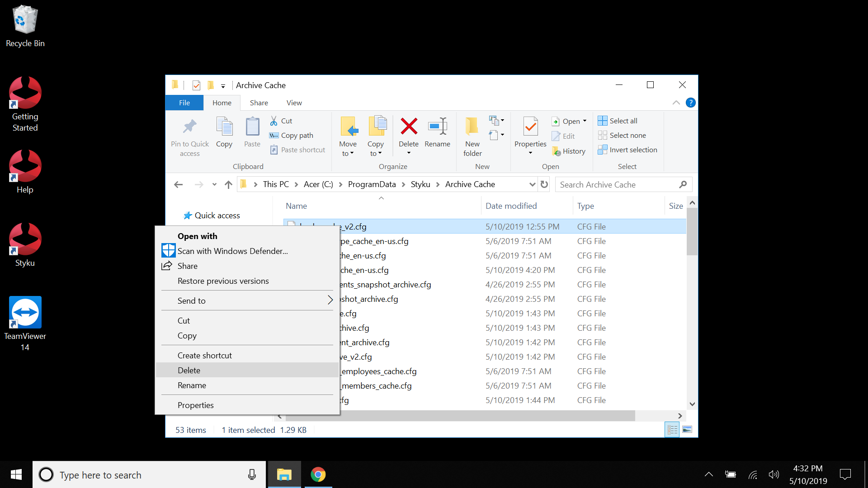Click the Copy path ribbon button
The image size is (868, 488).
[292, 135]
